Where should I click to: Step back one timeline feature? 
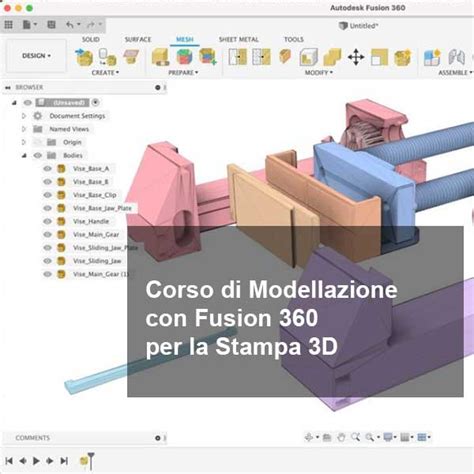pyautogui.click(x=23, y=461)
